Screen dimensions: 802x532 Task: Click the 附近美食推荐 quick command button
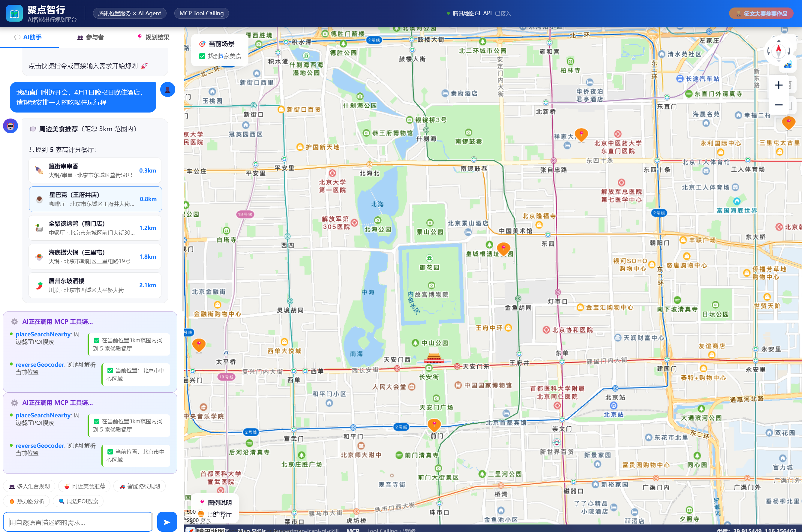point(85,486)
